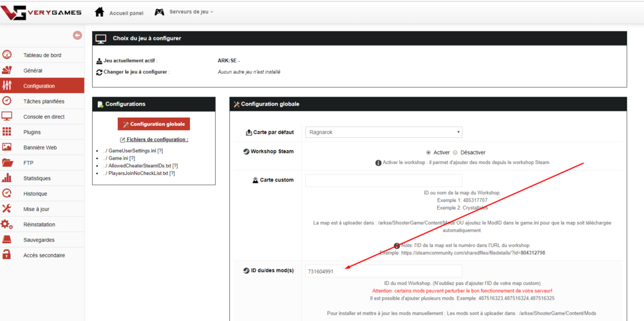Image resolution: width=644 pixels, height=321 pixels.
Task: Open the GameUserSettings.ini file link
Action: 132,151
